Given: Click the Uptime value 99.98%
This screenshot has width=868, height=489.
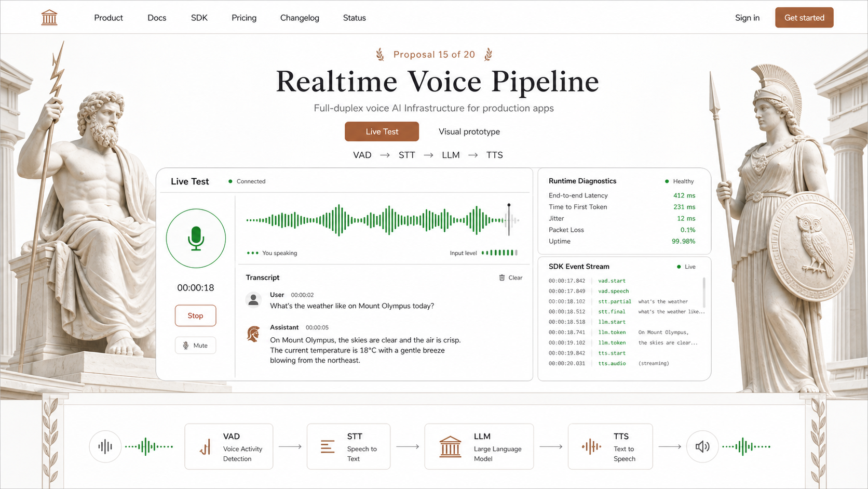Looking at the screenshot, I should [684, 241].
